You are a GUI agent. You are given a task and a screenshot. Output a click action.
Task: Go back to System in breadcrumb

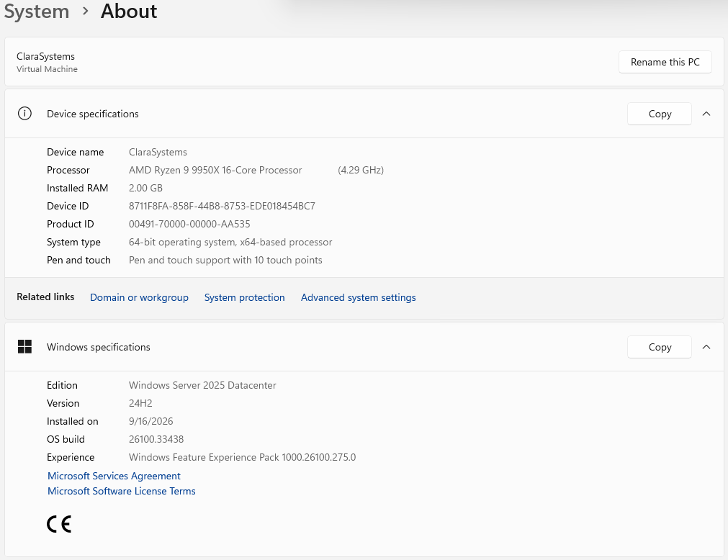37,11
